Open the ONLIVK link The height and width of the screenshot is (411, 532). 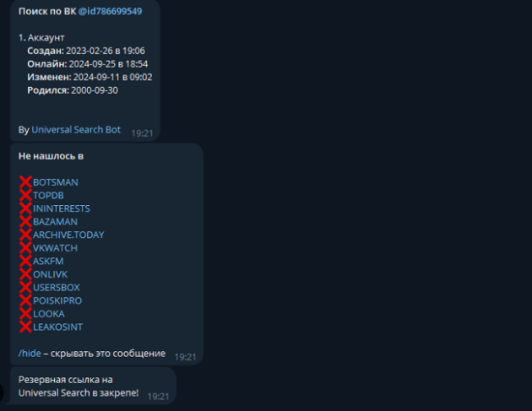[50, 274]
